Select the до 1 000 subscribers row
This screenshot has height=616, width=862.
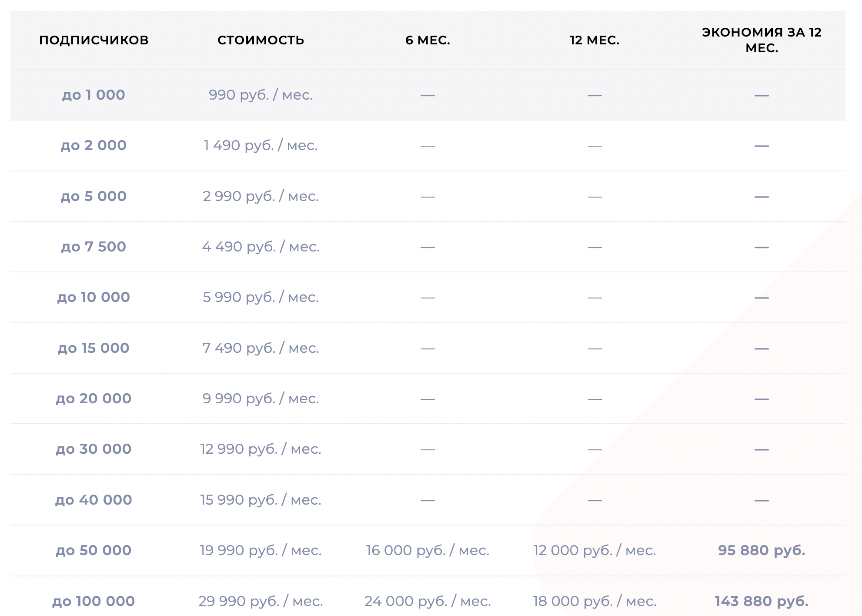[94, 95]
